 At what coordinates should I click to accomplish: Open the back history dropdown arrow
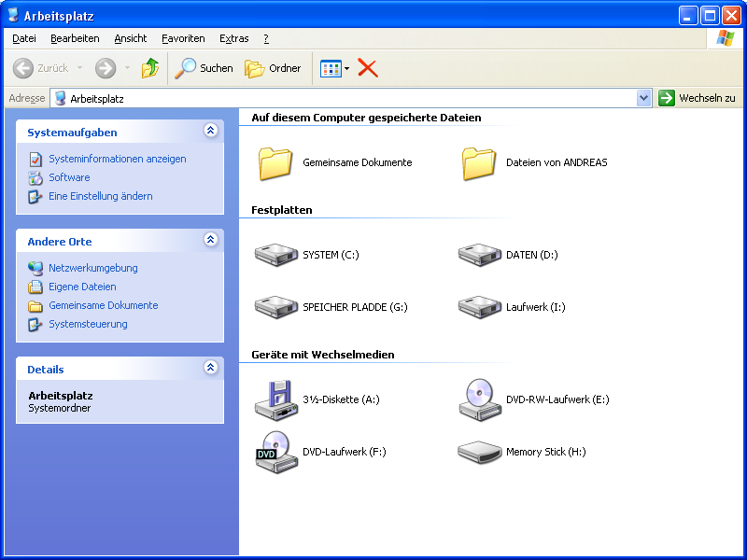79,68
